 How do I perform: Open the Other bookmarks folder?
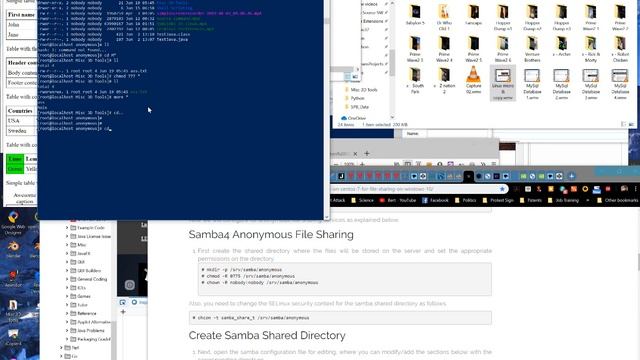617,200
